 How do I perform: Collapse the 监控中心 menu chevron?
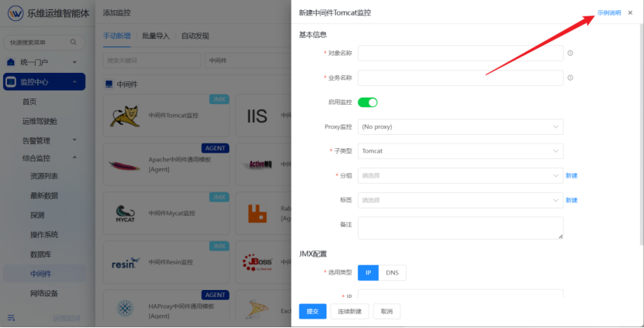[x=74, y=82]
